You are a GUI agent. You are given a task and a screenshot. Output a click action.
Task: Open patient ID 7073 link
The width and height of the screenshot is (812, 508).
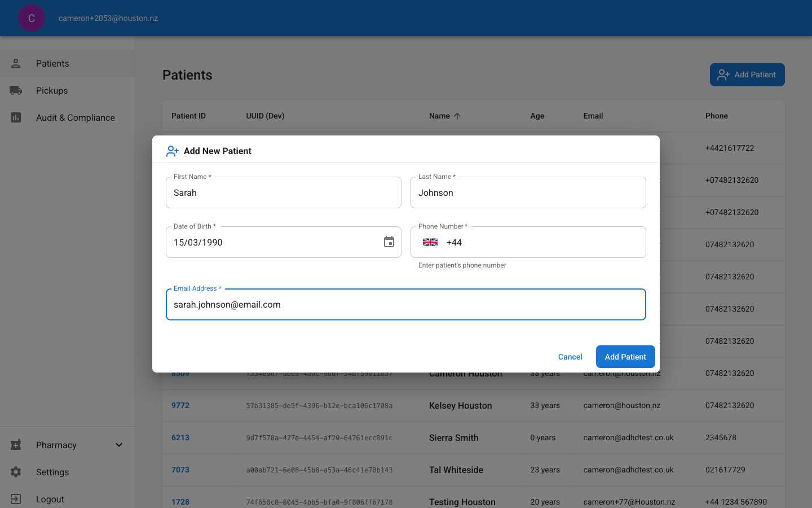(x=180, y=470)
